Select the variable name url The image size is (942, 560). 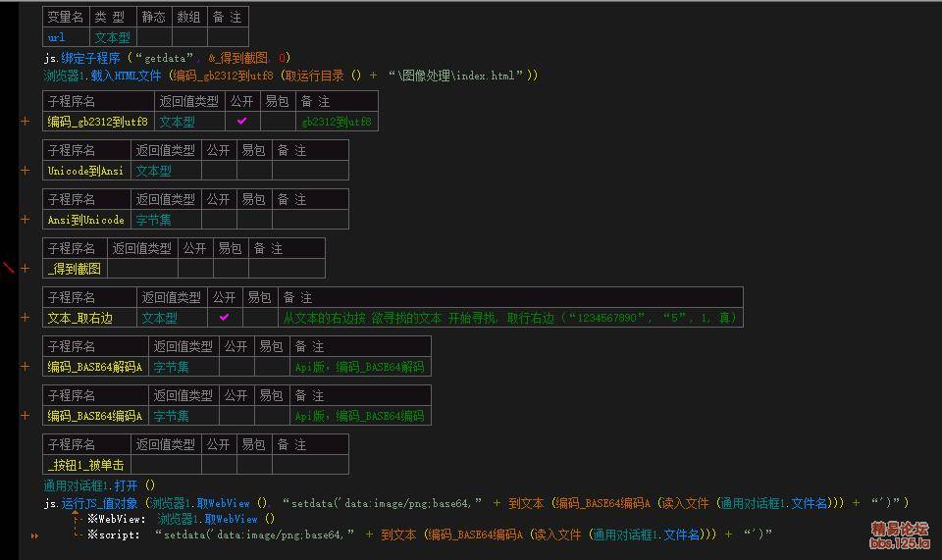pos(57,37)
